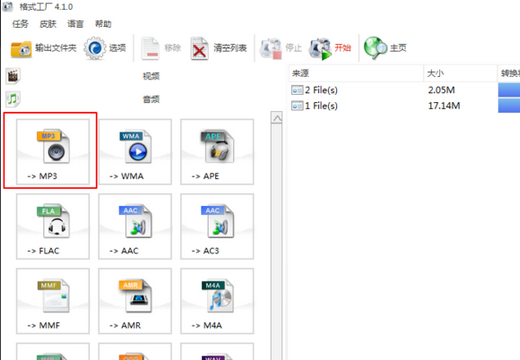Image resolution: width=520 pixels, height=360 pixels.
Task: Select the -> FLAC conversion icon
Action: click(53, 226)
